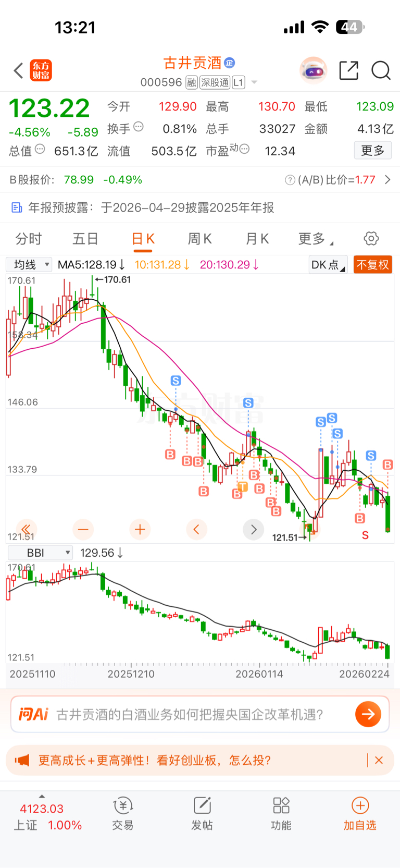
Task: Open 发帖 post composer
Action: pyautogui.click(x=202, y=814)
